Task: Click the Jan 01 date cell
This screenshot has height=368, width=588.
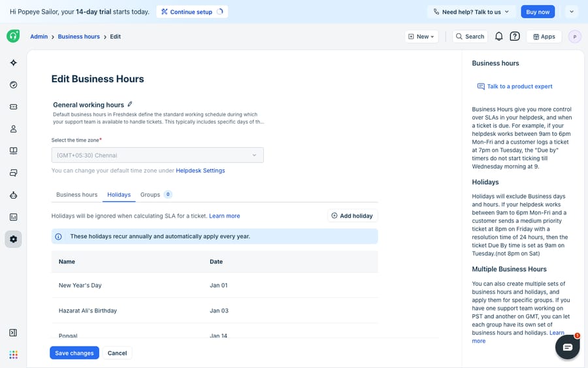Action: tap(219, 285)
